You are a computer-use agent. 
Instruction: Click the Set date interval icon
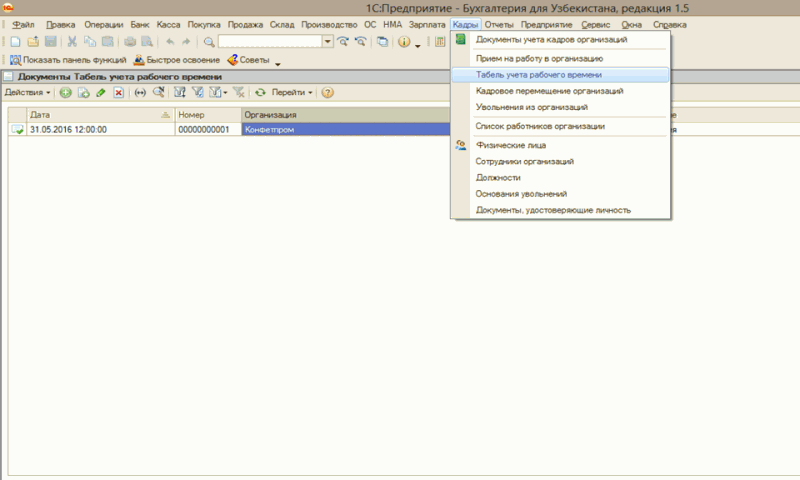tap(140, 92)
